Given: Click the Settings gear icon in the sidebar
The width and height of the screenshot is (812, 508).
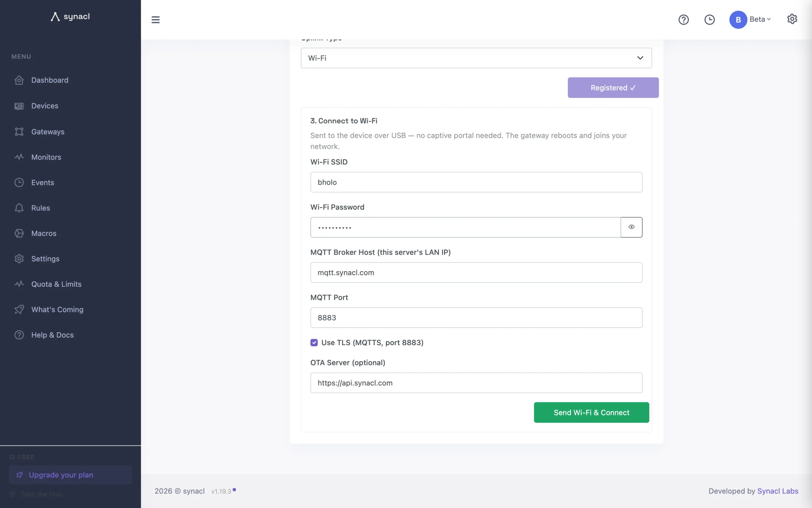Looking at the screenshot, I should pyautogui.click(x=19, y=259).
